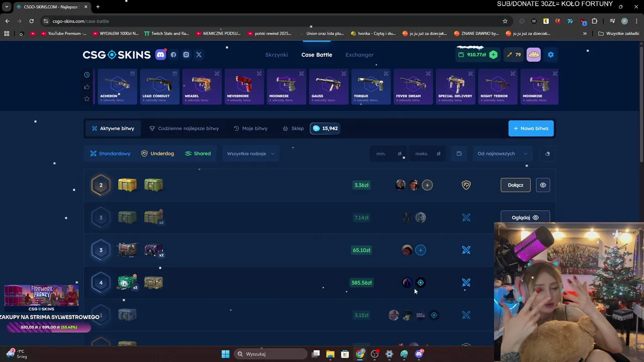Open Chrome apps grid in bookmarks bar
Screen dimensions: 644x362
click(x=7, y=34)
